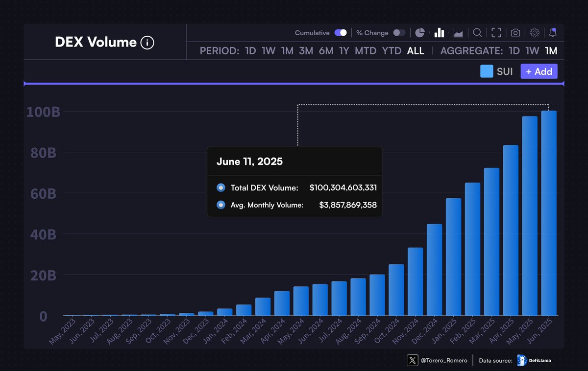Click the Total DEX Volume marker dot
Image resolution: width=588 pixels, height=371 pixels.
pos(221,187)
